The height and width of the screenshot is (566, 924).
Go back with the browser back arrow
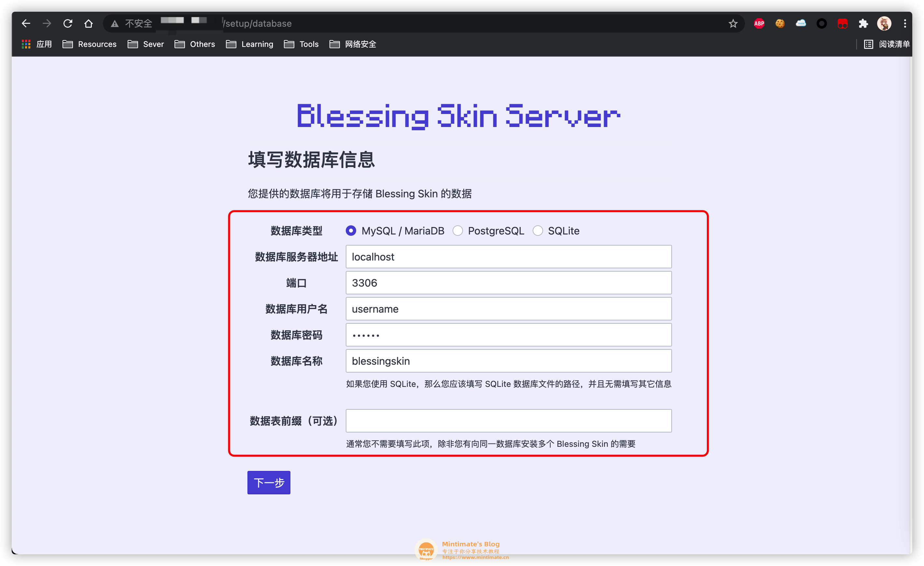tap(26, 24)
